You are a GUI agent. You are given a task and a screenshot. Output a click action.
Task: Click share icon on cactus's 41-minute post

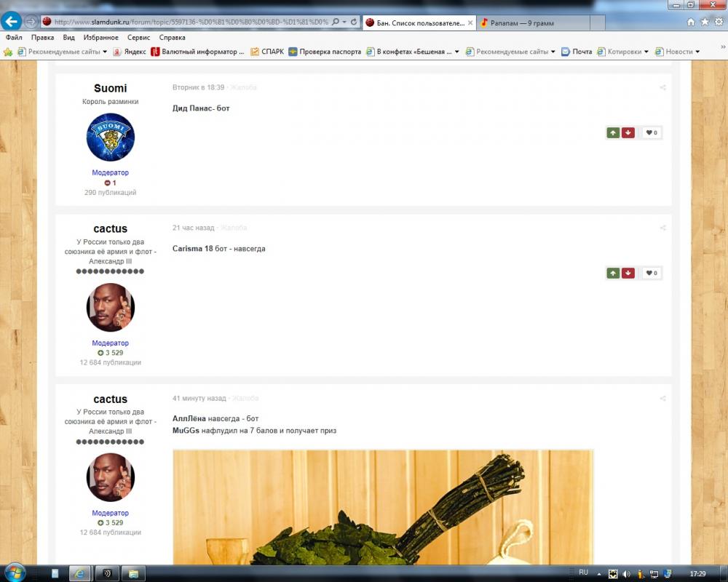pos(662,399)
